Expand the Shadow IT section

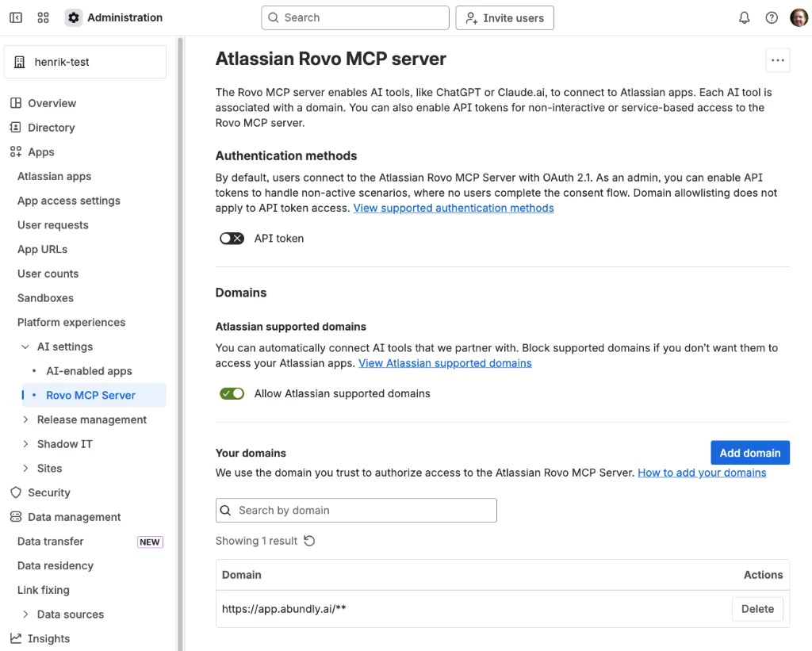25,444
